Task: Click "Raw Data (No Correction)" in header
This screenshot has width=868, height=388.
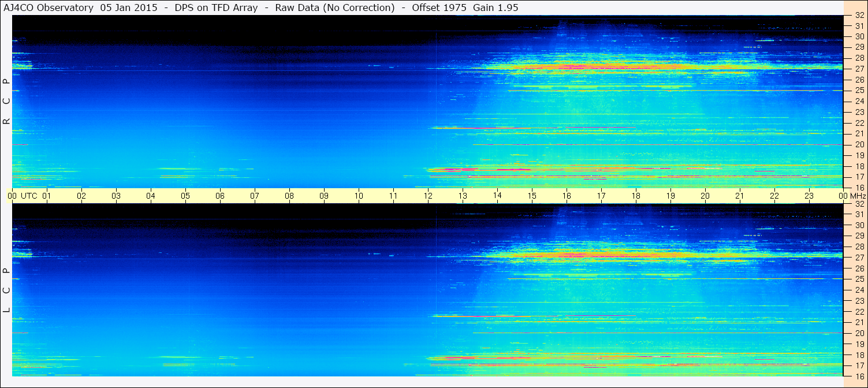Action: [x=335, y=8]
